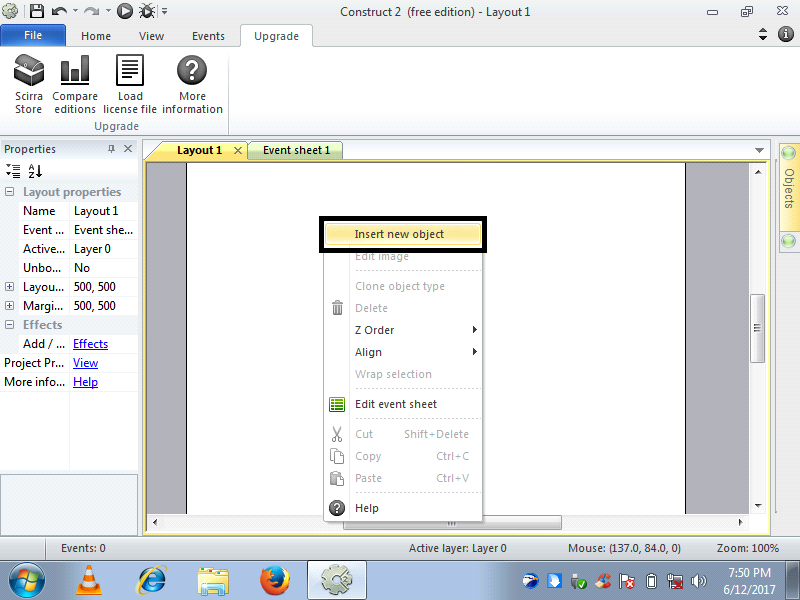Select the Upgrade ribbon tab

(x=277, y=36)
